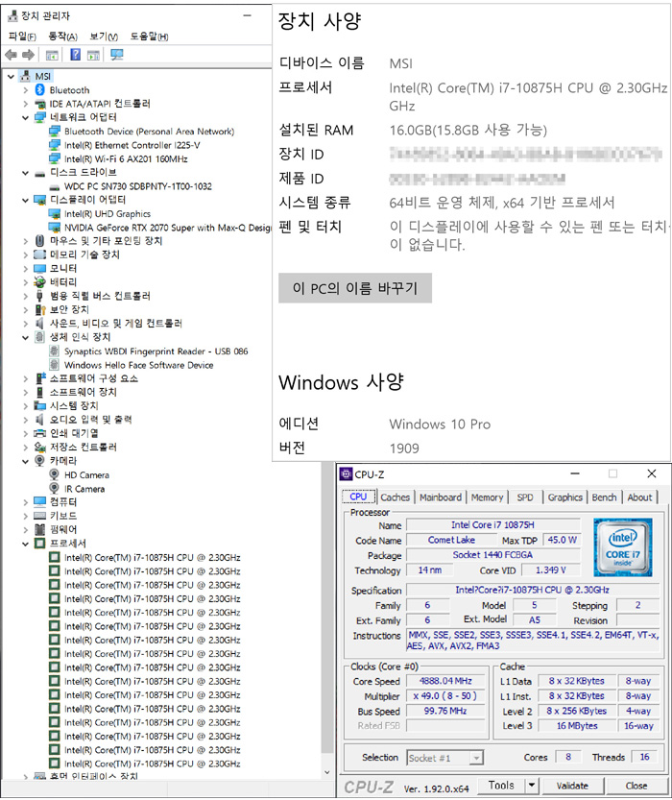Click the Forward arrow in Device Manager toolbar
This screenshot has width=672, height=800.
[28, 55]
